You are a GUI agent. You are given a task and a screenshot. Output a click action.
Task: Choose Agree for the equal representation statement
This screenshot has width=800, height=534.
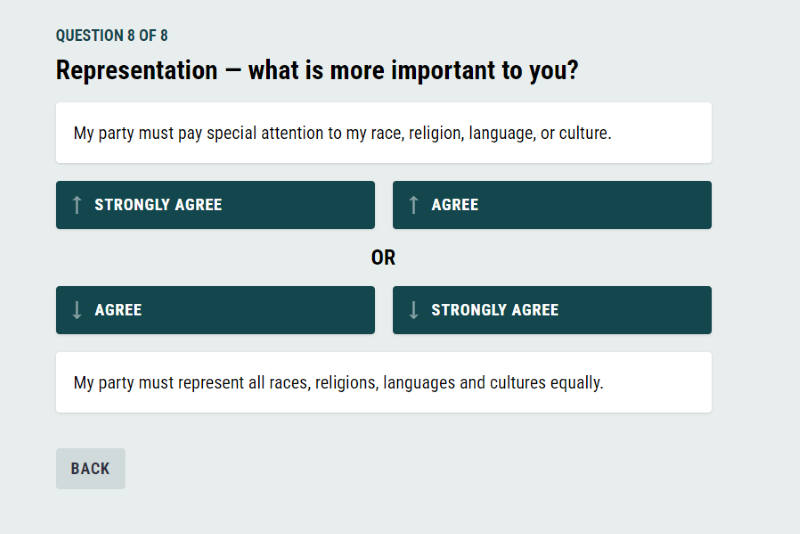tap(215, 310)
